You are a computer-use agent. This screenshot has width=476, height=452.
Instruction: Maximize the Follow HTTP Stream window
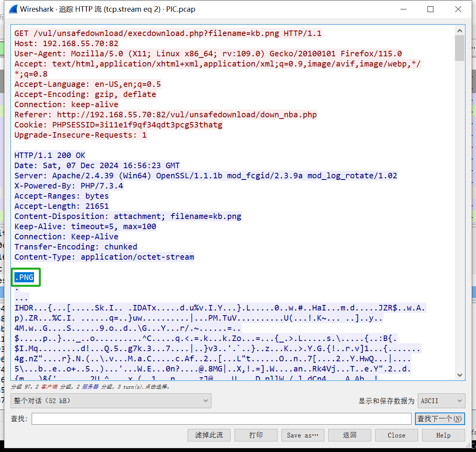(x=430, y=9)
